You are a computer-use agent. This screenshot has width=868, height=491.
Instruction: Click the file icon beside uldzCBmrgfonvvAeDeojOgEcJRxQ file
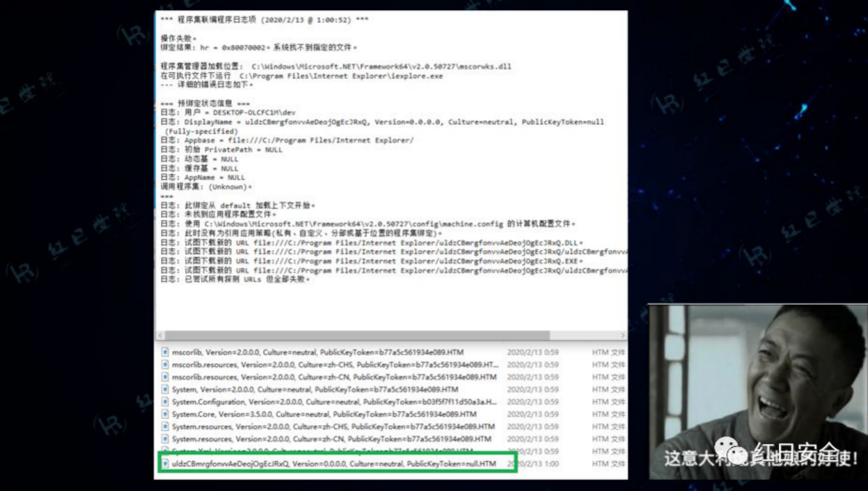[x=165, y=464]
